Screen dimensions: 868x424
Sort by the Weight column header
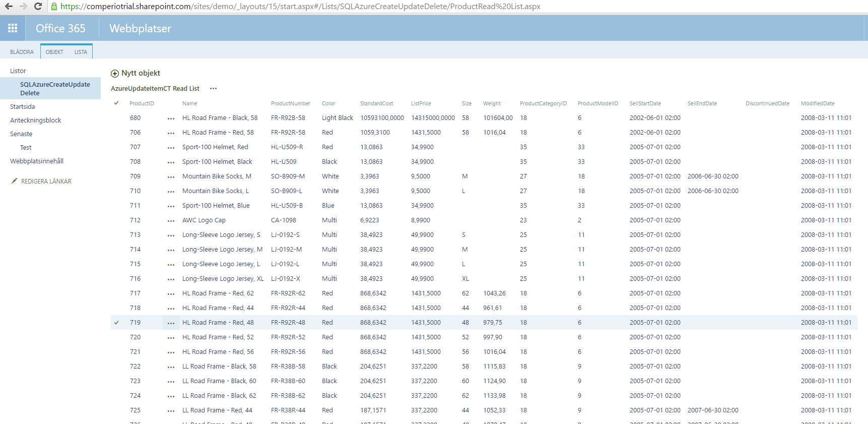[492, 103]
